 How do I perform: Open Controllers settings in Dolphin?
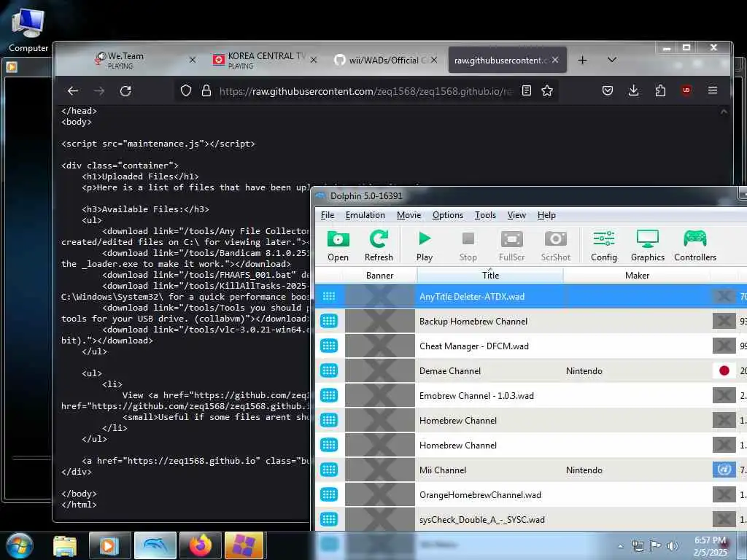695,245
